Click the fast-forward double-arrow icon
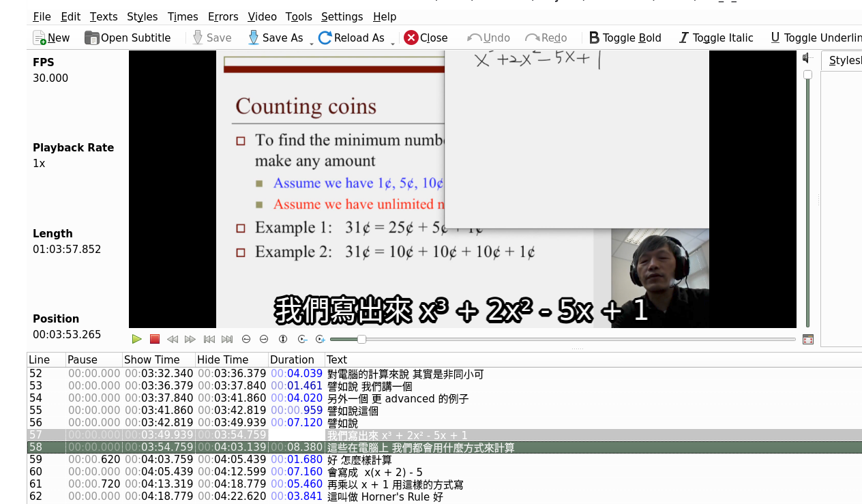Screen dimensions: 862x504 point(190,339)
